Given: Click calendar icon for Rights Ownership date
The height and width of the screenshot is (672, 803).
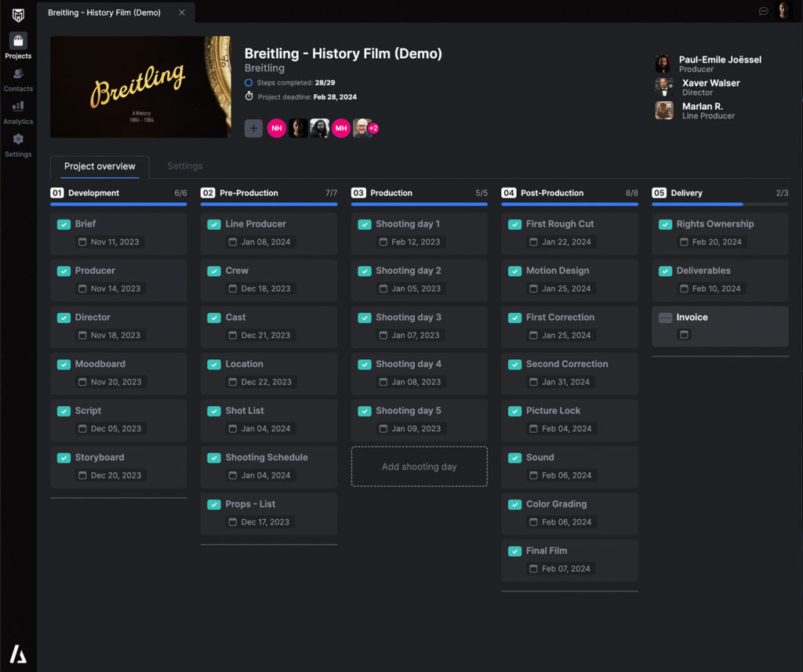Looking at the screenshot, I should point(684,242).
